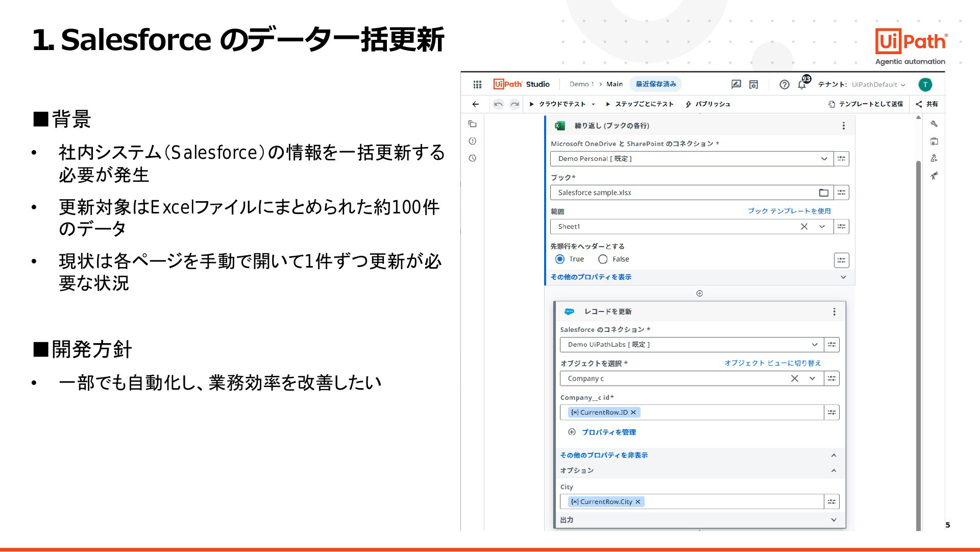980x552 pixels.
Task: Click the 最近保存済み status badge
Action: point(656,84)
